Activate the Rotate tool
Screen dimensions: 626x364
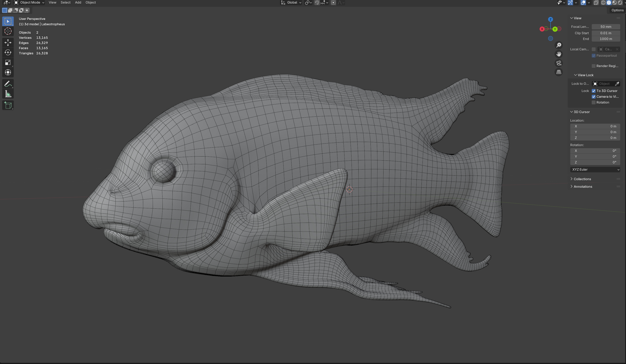(x=8, y=52)
